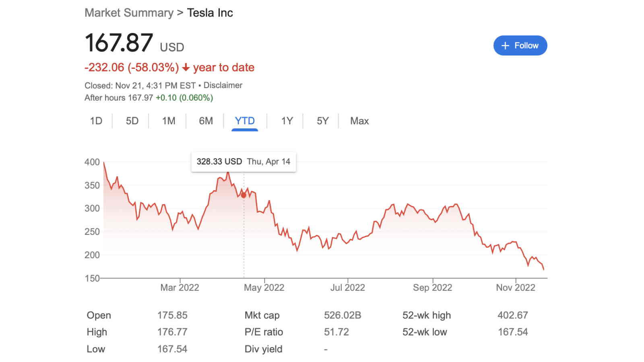Click the Mar 2022 axis label

point(180,288)
